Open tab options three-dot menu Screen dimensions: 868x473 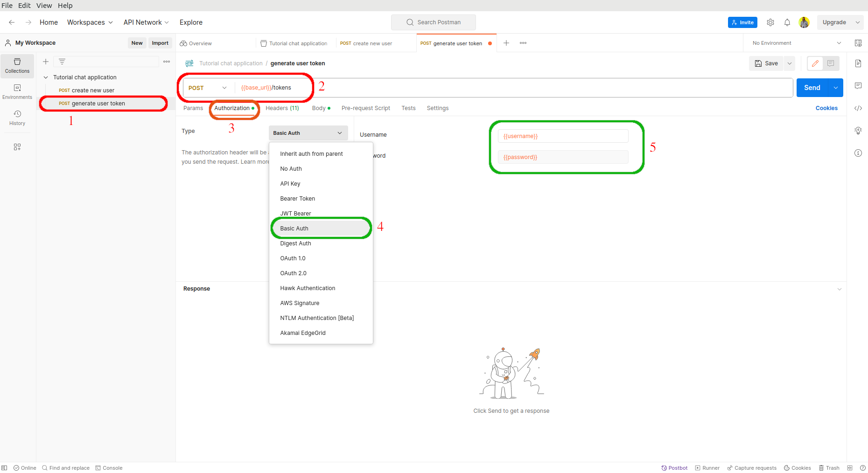click(523, 43)
